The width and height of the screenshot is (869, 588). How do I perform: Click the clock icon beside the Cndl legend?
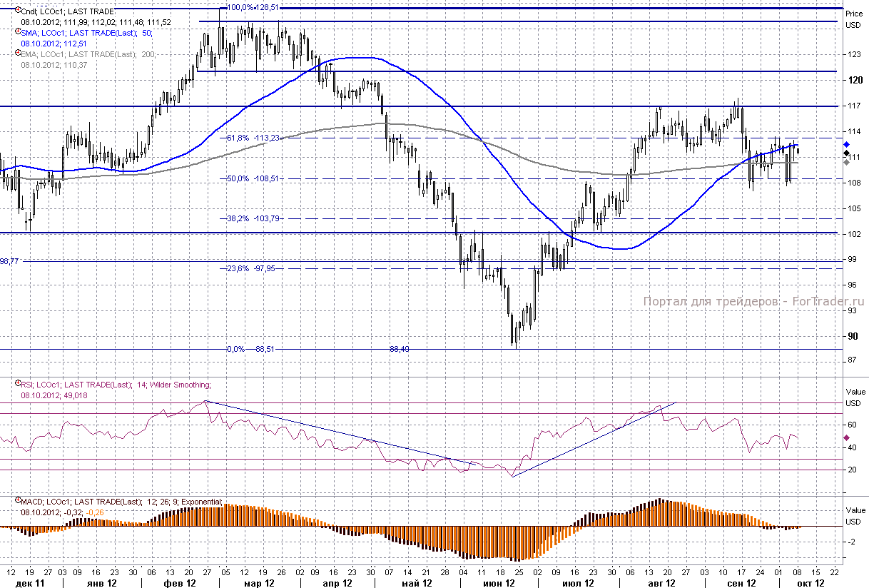coord(17,11)
